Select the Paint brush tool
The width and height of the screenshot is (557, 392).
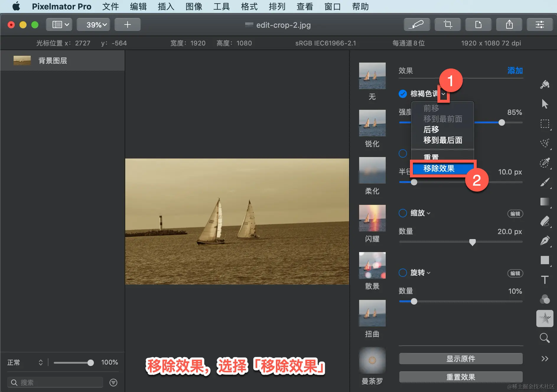tap(545, 182)
